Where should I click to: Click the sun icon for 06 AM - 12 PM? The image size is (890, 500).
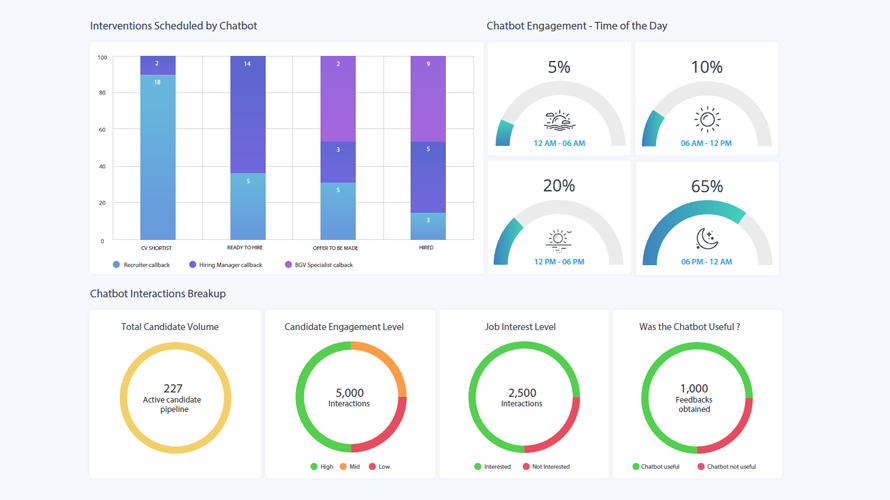pos(707,119)
